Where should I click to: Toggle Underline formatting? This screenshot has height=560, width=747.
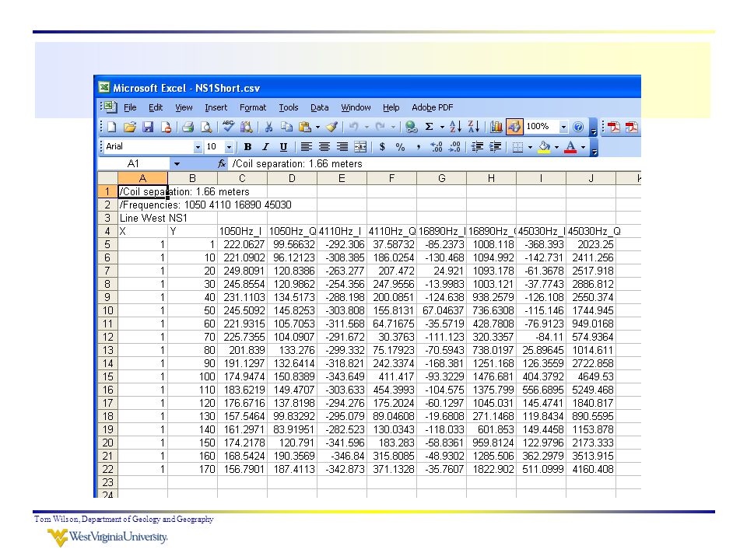283,147
